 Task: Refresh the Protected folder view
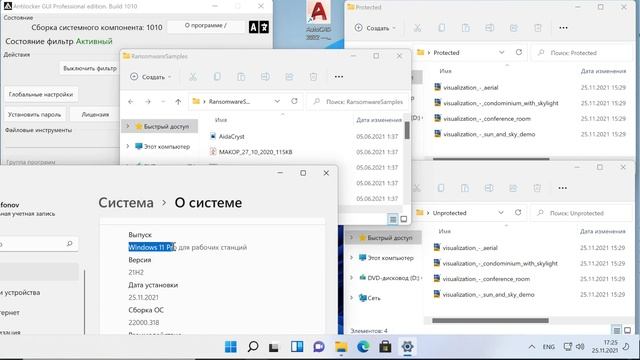(519, 52)
